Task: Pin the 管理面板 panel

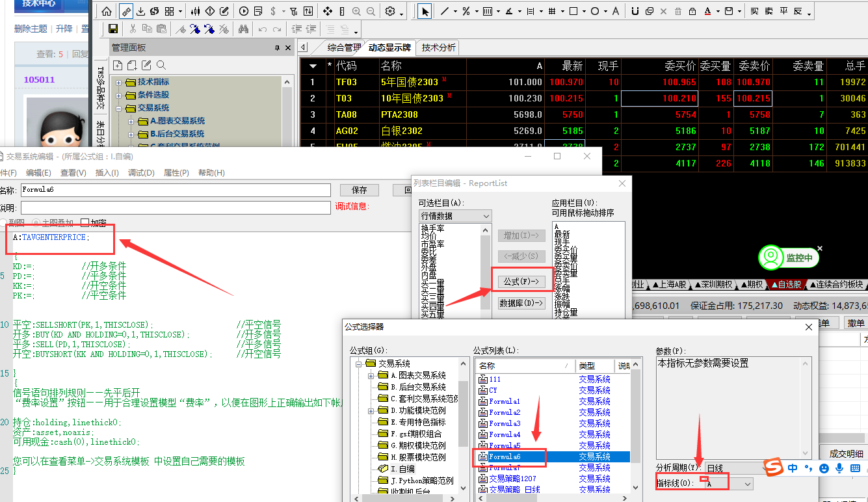Action: click(278, 48)
